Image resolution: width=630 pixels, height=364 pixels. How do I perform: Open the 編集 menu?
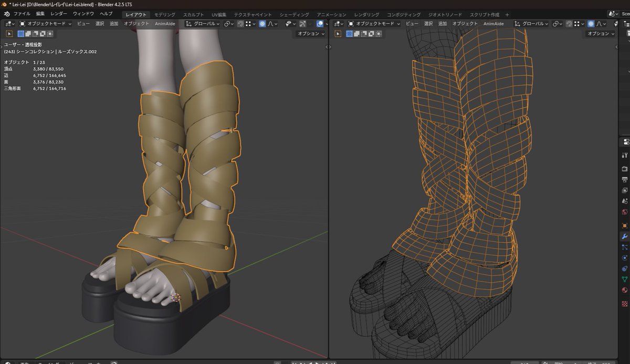40,14
